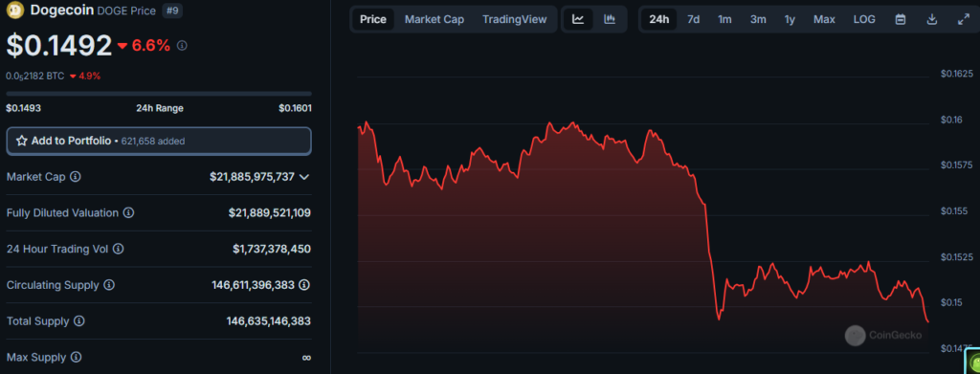Select the 24h time range
The image size is (980, 374).
tap(658, 19)
